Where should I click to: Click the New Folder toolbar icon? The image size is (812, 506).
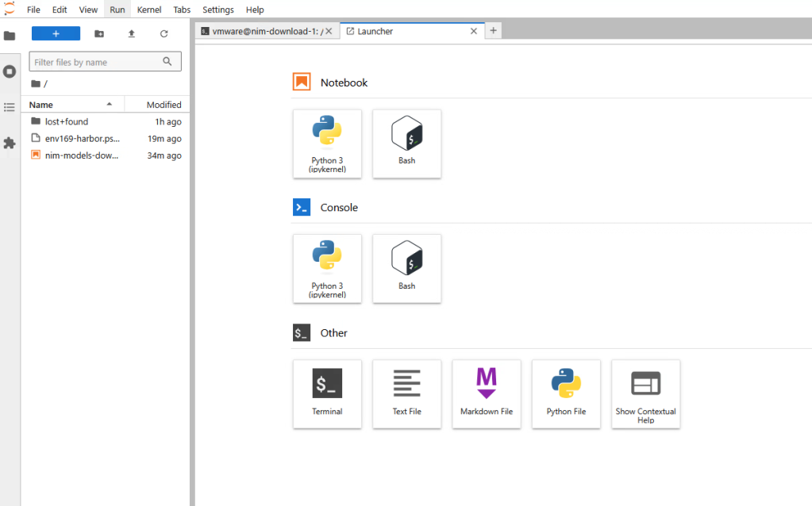click(x=99, y=33)
